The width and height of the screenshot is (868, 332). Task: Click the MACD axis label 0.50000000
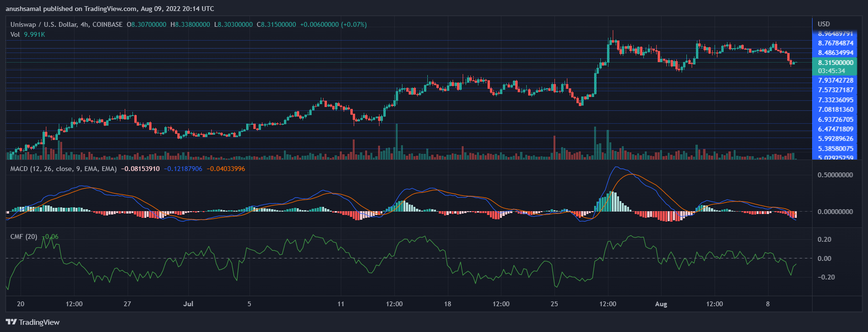[835, 175]
